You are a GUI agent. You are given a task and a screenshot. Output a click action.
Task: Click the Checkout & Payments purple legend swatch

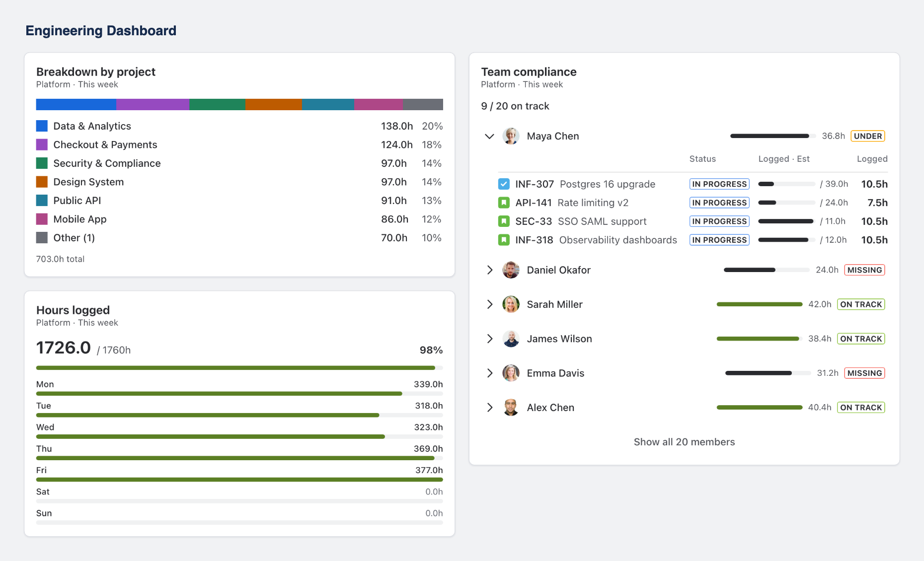coord(42,144)
